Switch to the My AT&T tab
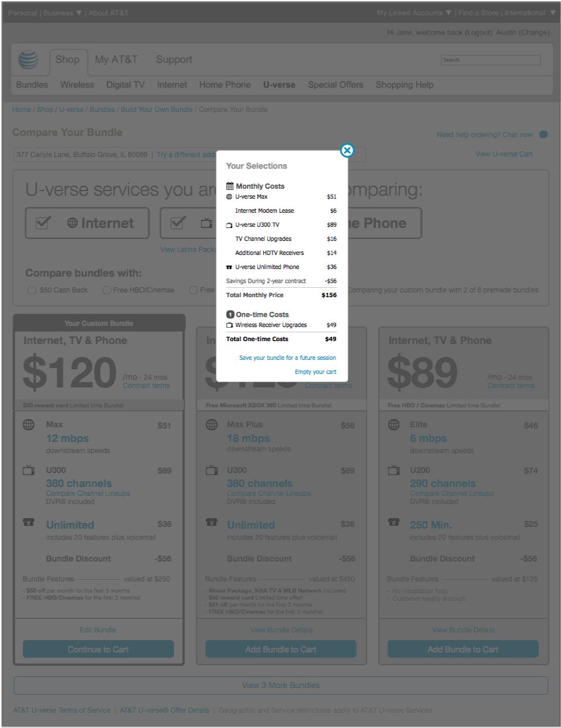561x728 pixels. coord(116,60)
